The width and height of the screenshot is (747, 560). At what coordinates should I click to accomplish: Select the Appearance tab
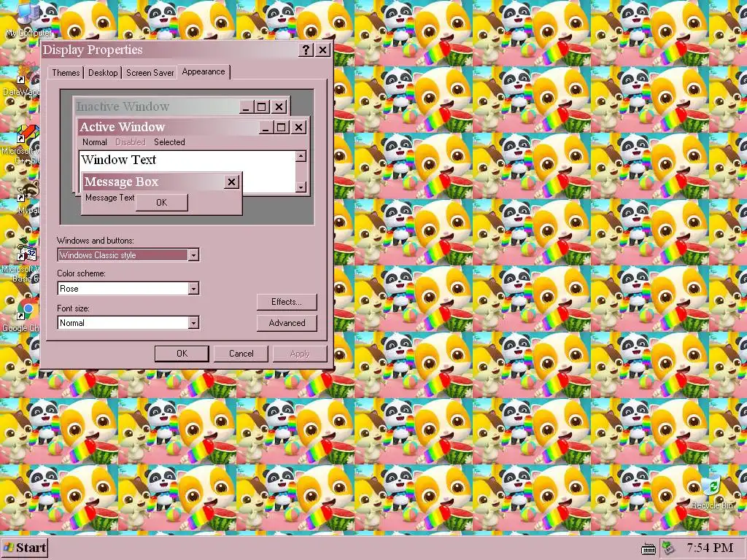pyautogui.click(x=204, y=71)
